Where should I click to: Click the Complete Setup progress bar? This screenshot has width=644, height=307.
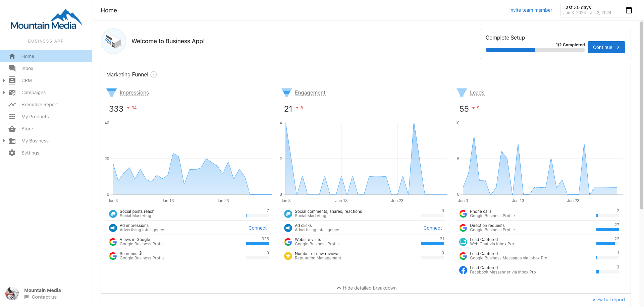[x=535, y=50]
